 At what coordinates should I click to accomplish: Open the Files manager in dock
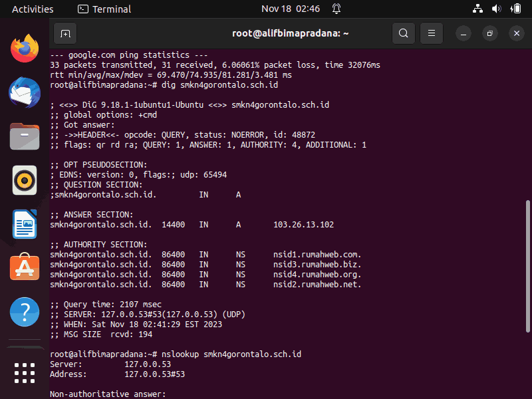(x=25, y=136)
